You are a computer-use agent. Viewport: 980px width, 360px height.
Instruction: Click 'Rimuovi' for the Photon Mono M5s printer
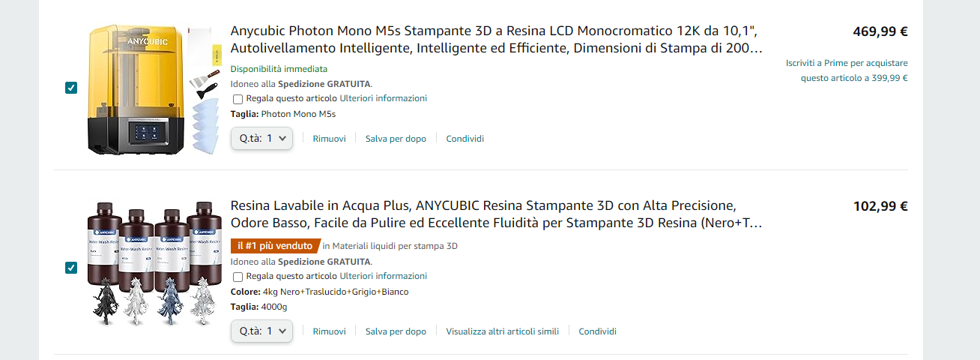click(329, 139)
